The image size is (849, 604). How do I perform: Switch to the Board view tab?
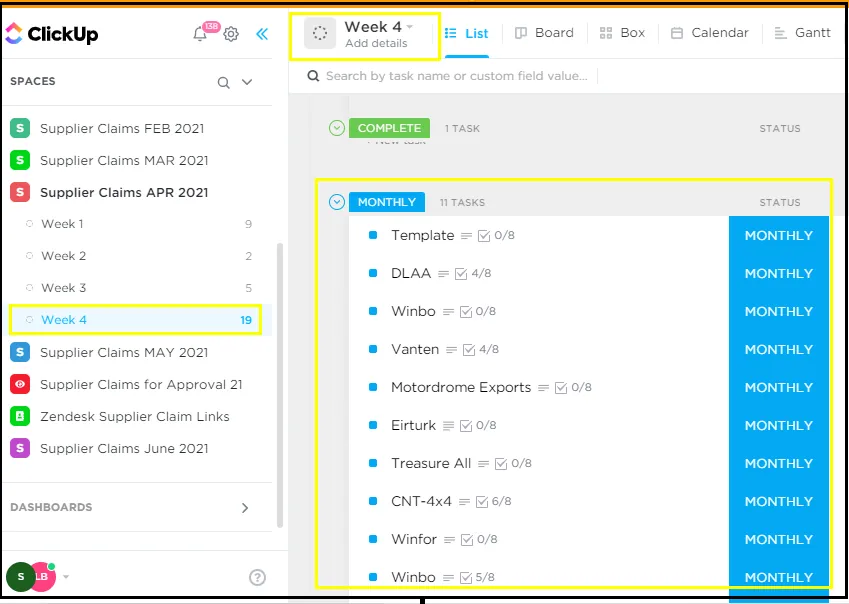pos(544,33)
